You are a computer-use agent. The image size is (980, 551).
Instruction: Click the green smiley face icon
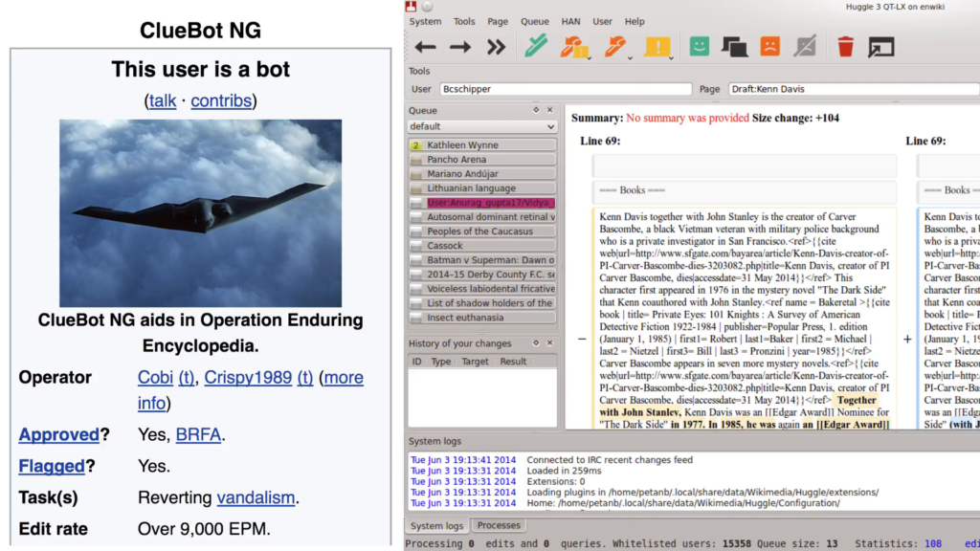(699, 46)
